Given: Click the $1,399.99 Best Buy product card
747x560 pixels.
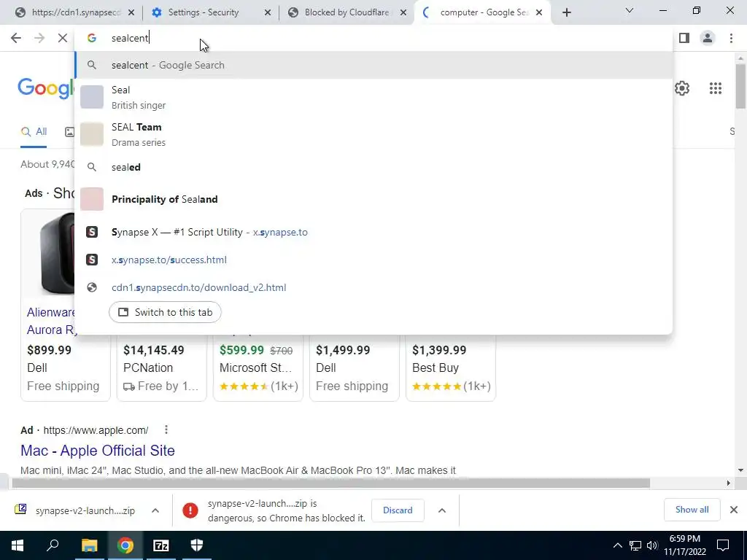Looking at the screenshot, I should click(451, 367).
